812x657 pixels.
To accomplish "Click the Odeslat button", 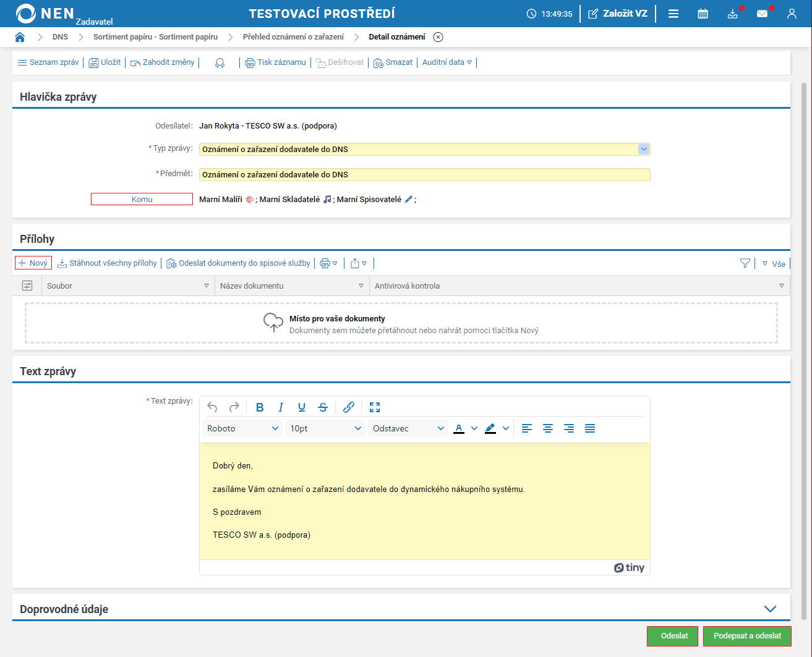I will [x=673, y=636].
